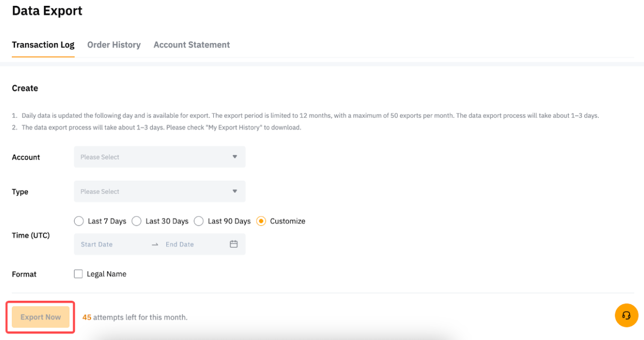This screenshot has height=340, width=644.
Task: Open the Transaction Log tab
Action: point(43,45)
